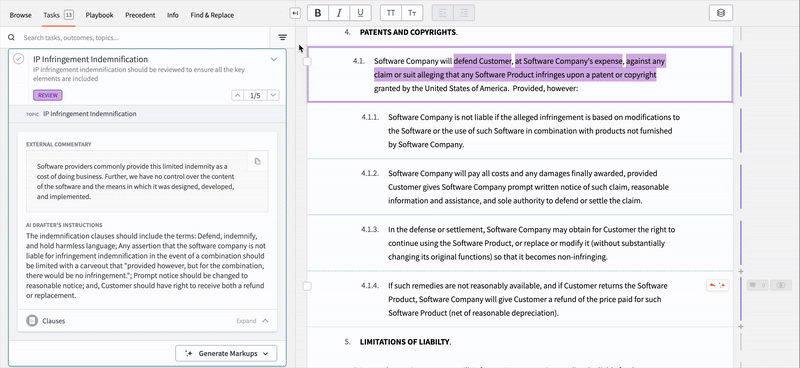Go to the next highlight with the down arrow
The height and width of the screenshot is (368, 800).
coord(273,95)
